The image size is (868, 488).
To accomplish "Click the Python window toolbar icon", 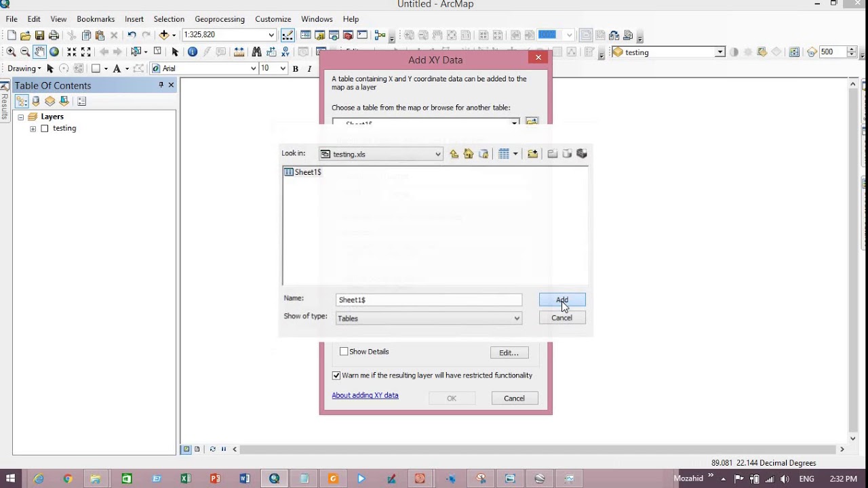I will 362,35.
